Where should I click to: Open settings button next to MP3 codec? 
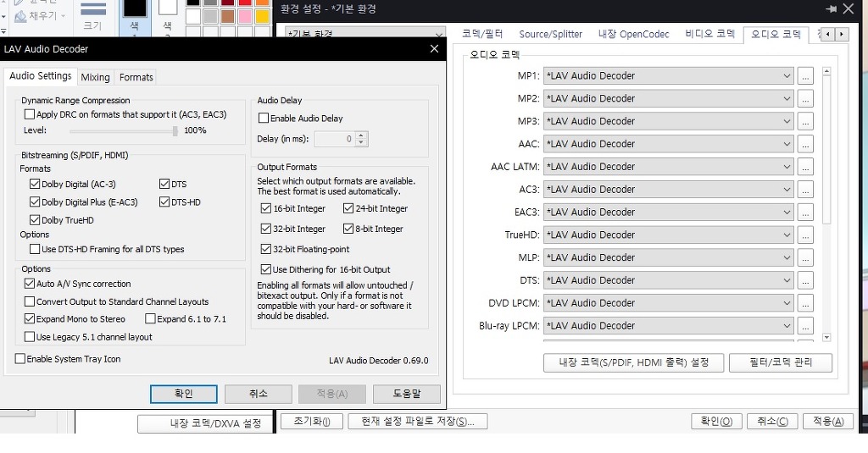[805, 121]
